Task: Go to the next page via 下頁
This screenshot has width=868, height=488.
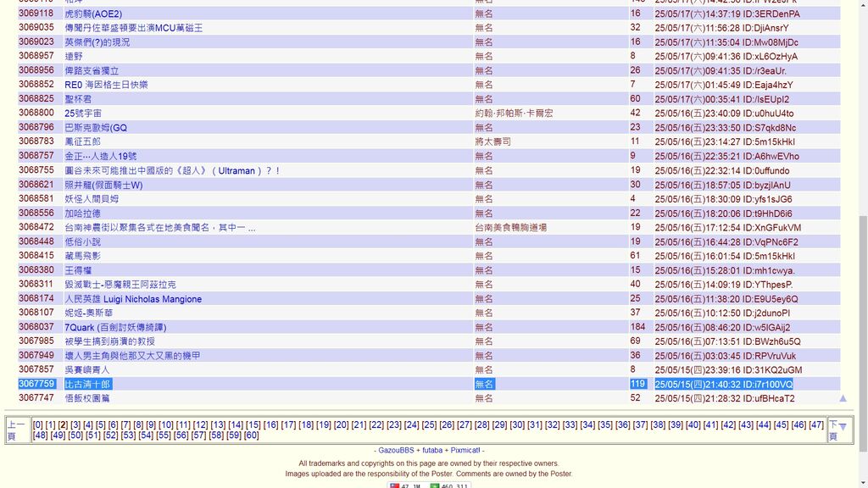Action: pos(833,430)
